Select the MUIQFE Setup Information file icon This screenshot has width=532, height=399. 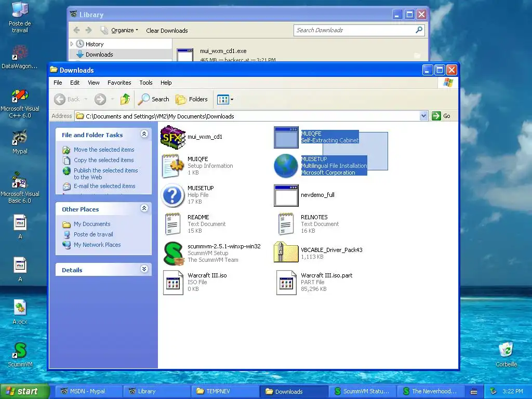tap(172, 166)
